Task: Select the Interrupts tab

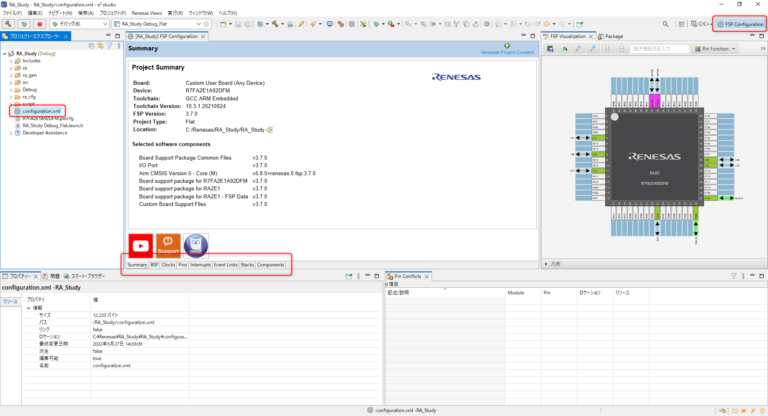Action: click(200, 265)
